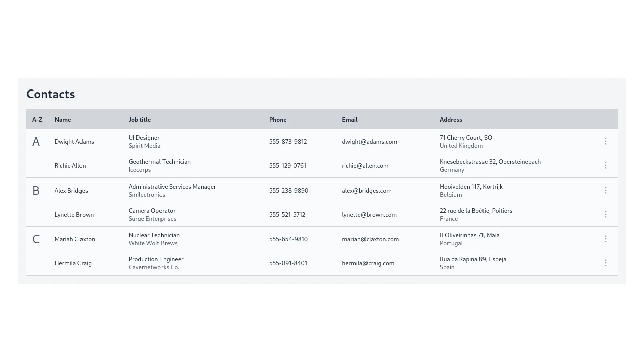This screenshot has height=362, width=644.
Task: Open the options menu for Dwight Adams
Action: pos(606,142)
